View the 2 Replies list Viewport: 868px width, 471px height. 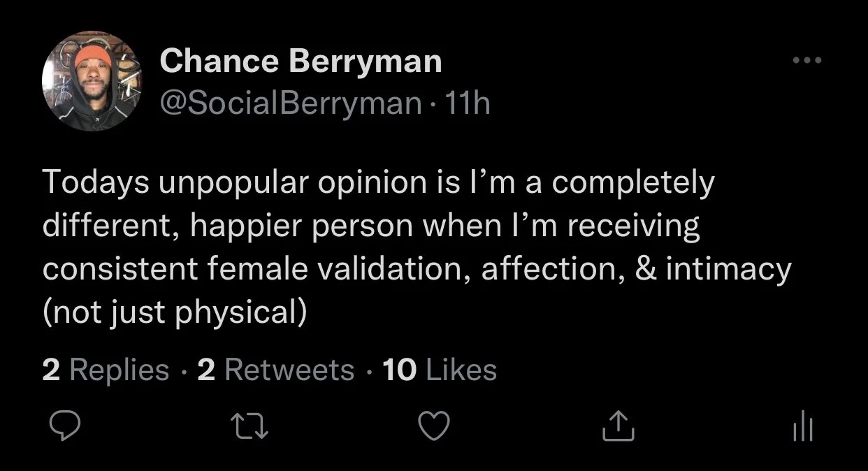click(x=106, y=370)
